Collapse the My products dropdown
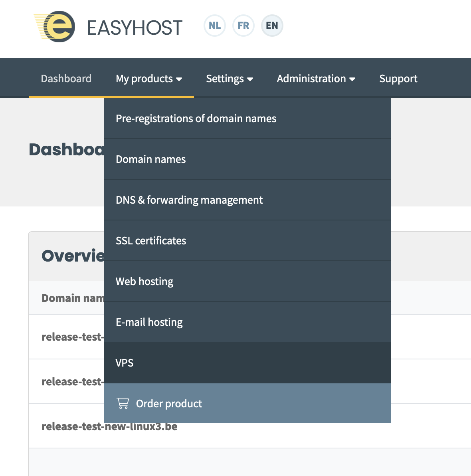Viewport: 471px width, 476px height. point(148,79)
